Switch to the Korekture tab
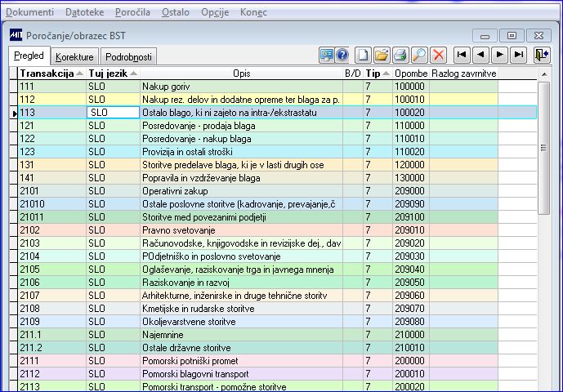This screenshot has width=563, height=392. coord(74,56)
